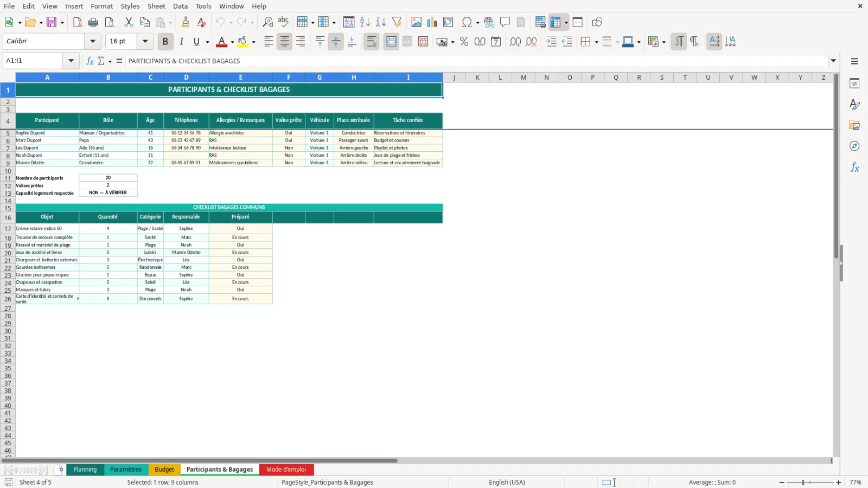Image resolution: width=868 pixels, height=488 pixels.
Task: Apply the yellow background color swatch
Action: 243,42
